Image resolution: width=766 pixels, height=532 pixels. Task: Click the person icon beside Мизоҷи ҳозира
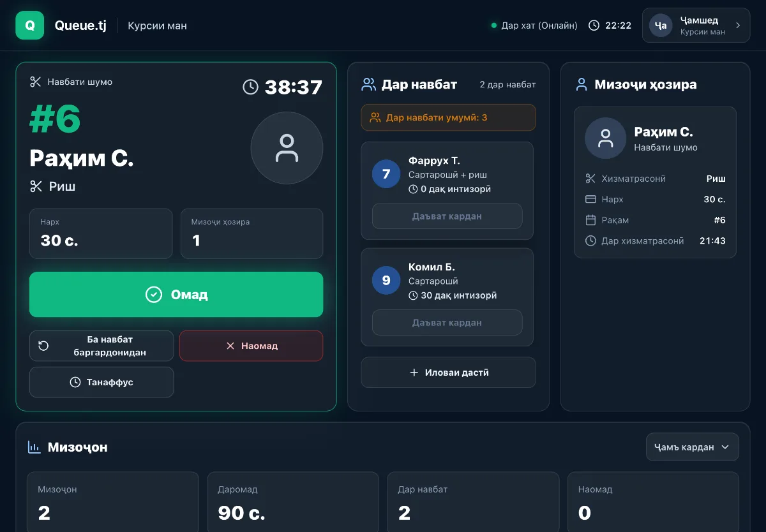[x=582, y=84]
